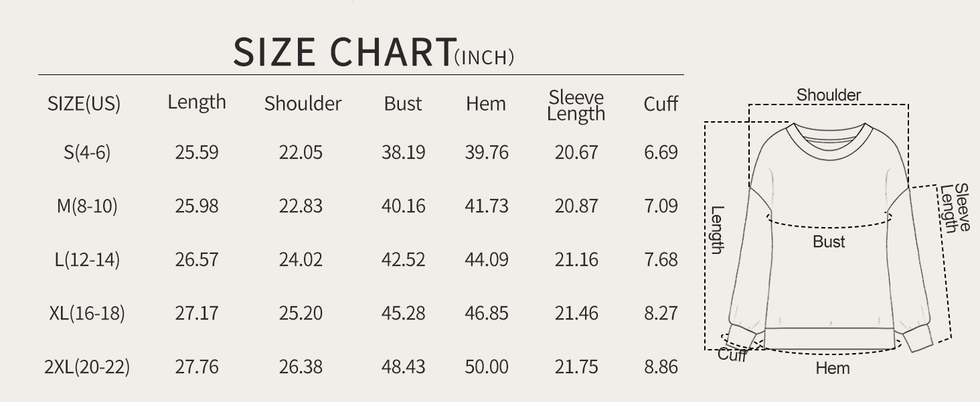Select the 38.19 bust value
The width and height of the screenshot is (980, 402).
[x=404, y=153]
